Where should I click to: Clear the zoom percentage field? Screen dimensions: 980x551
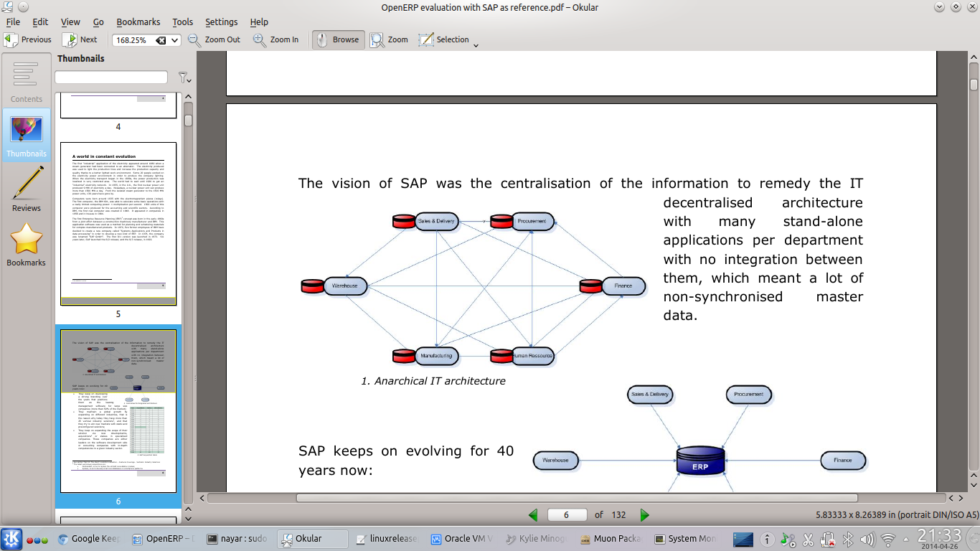tap(161, 40)
